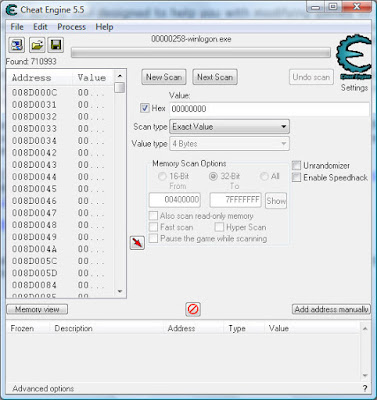Open Settings under the logo
This screenshot has height=400, width=377.
(x=354, y=88)
